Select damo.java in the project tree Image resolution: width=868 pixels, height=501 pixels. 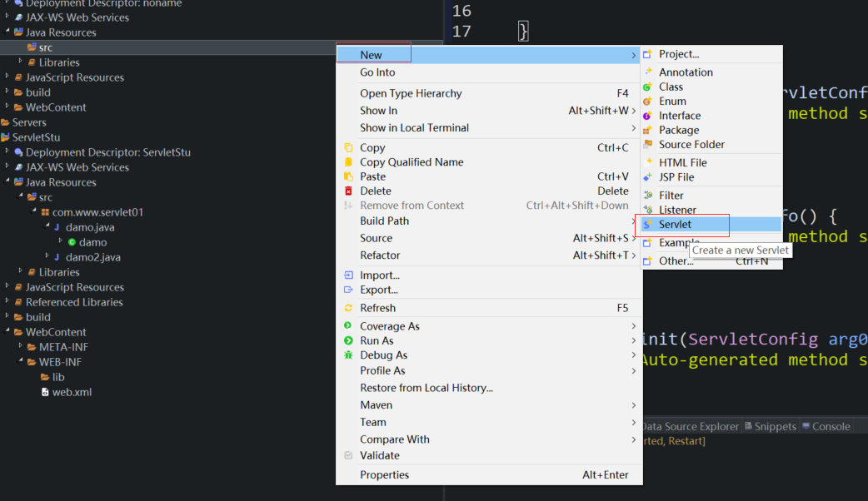click(x=90, y=227)
